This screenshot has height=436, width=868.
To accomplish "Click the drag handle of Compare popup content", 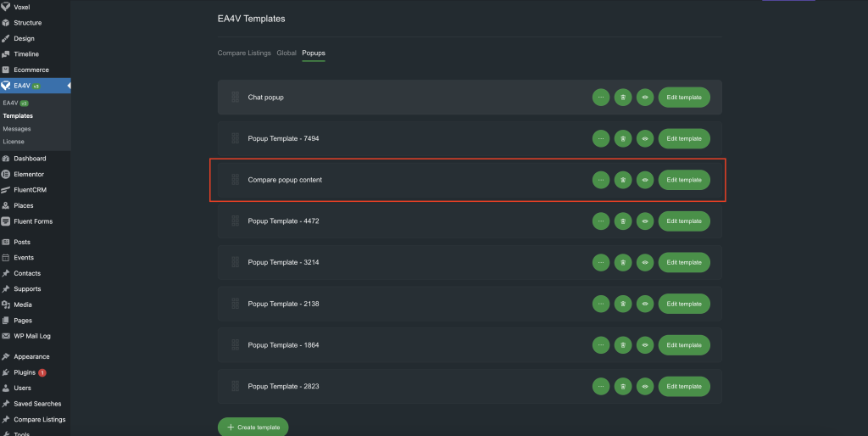I will [x=235, y=180].
